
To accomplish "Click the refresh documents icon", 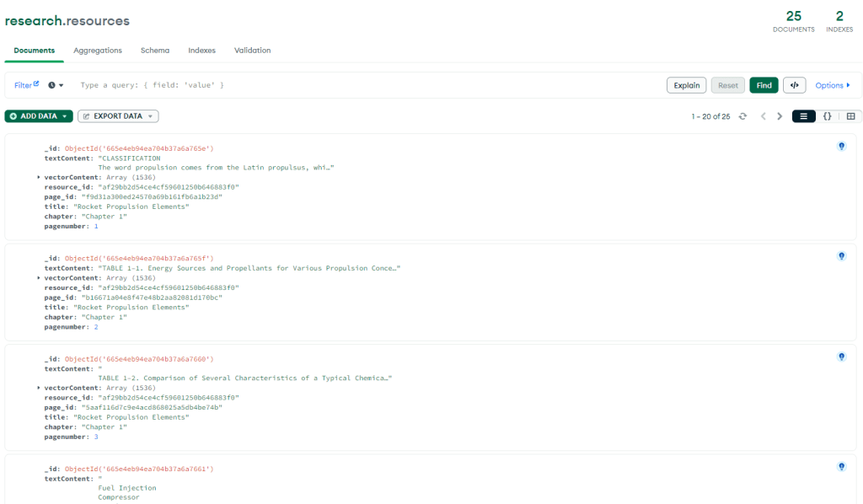I will point(742,116).
